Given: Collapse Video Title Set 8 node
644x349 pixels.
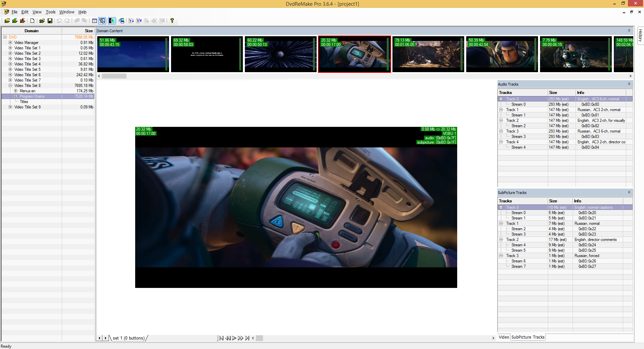Looking at the screenshot, I should pos(10,86).
